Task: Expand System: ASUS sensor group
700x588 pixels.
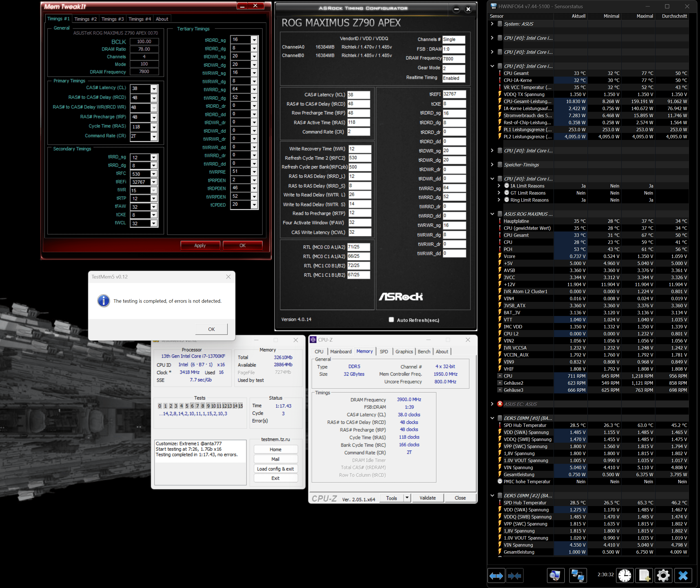Action: tap(492, 24)
